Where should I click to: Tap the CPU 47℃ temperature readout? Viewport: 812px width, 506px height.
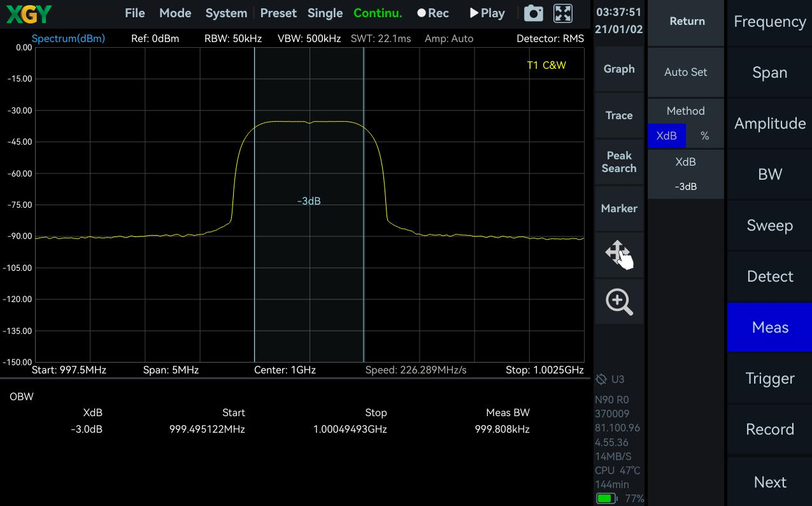(618, 470)
